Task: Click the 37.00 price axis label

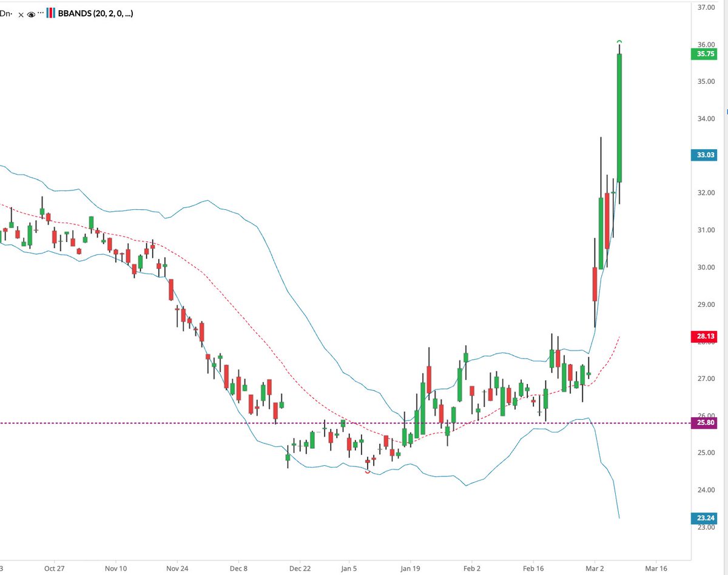Action: tap(706, 7)
